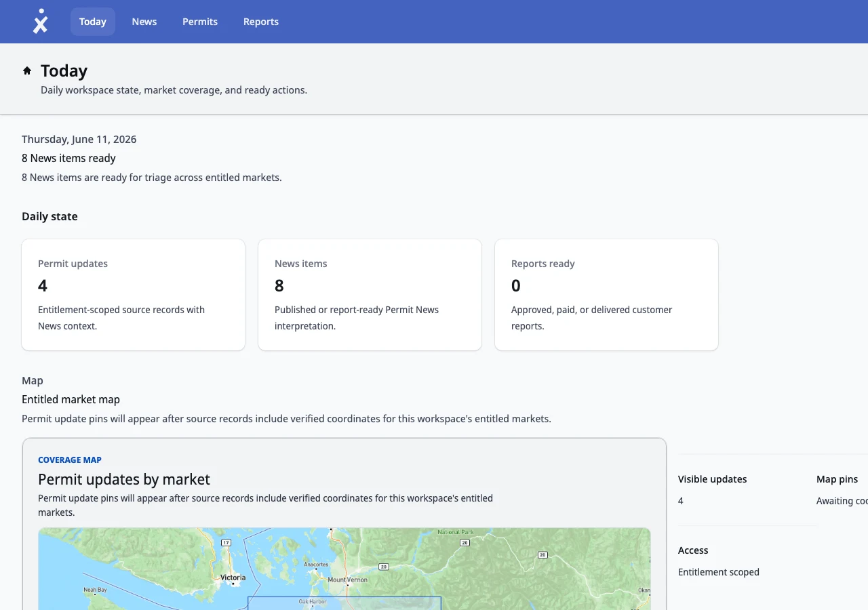868x610 pixels.
Task: Click the 'Daily state' heading
Action: (50, 216)
